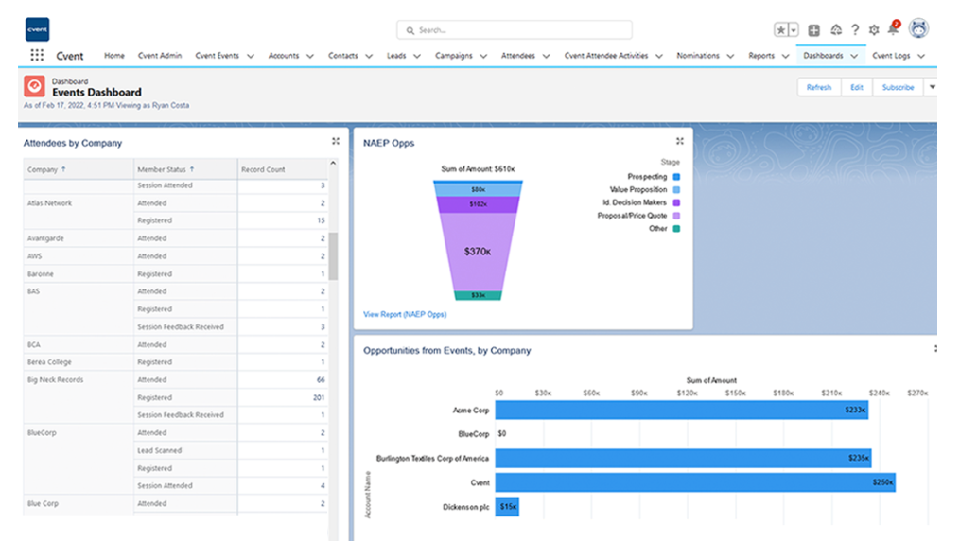Click the Cvent logo icon
This screenshot has height=560, width=960.
pyautogui.click(x=37, y=29)
